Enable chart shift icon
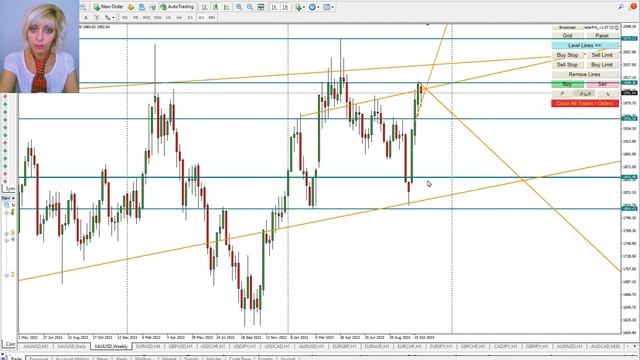 285,7
